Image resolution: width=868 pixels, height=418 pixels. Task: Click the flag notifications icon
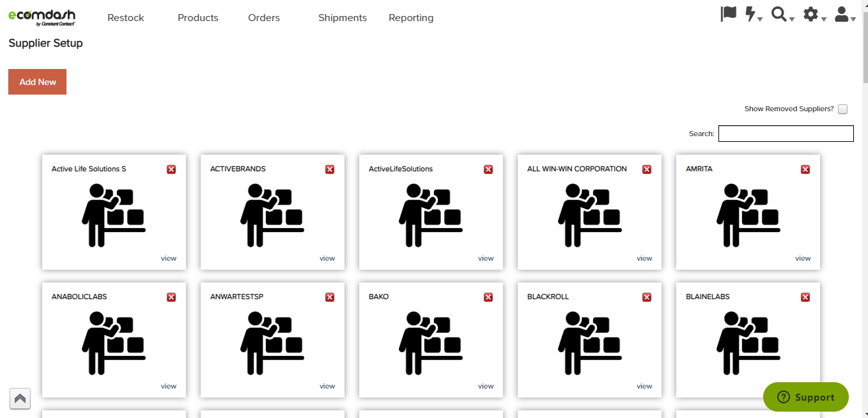[728, 14]
